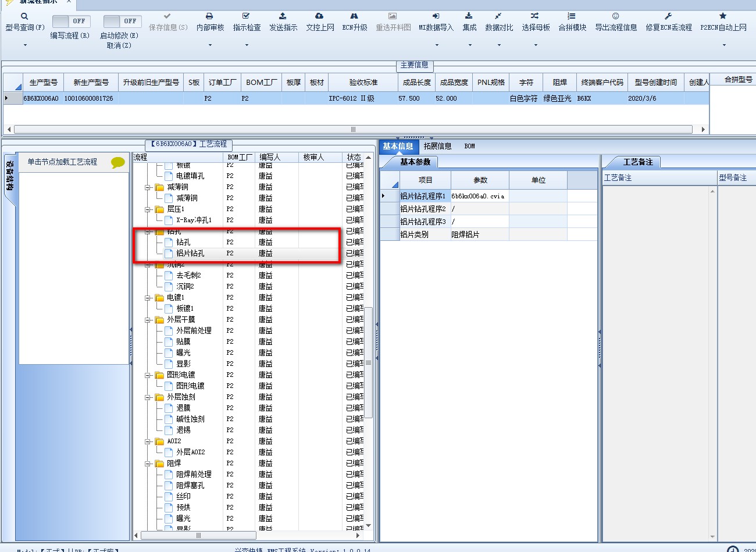The width and height of the screenshot is (756, 552).
Task: Collapse the 层压1 tree node
Action: tap(148, 209)
